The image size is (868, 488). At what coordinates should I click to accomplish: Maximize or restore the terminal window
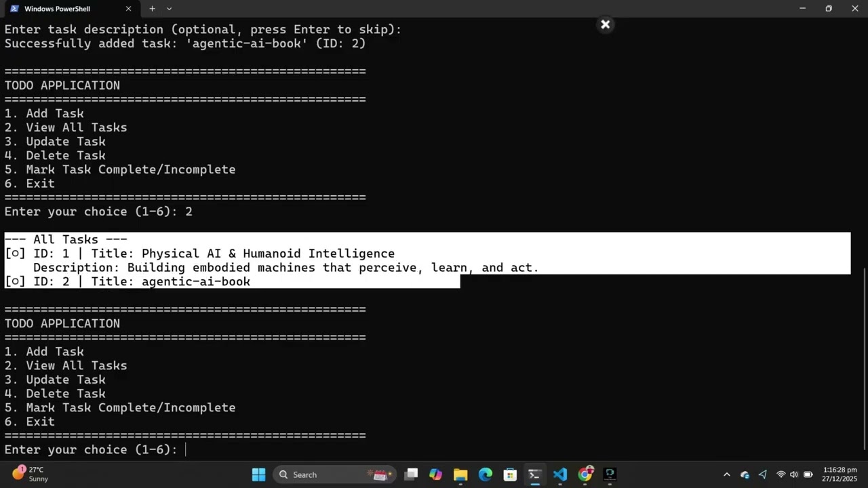tap(829, 9)
